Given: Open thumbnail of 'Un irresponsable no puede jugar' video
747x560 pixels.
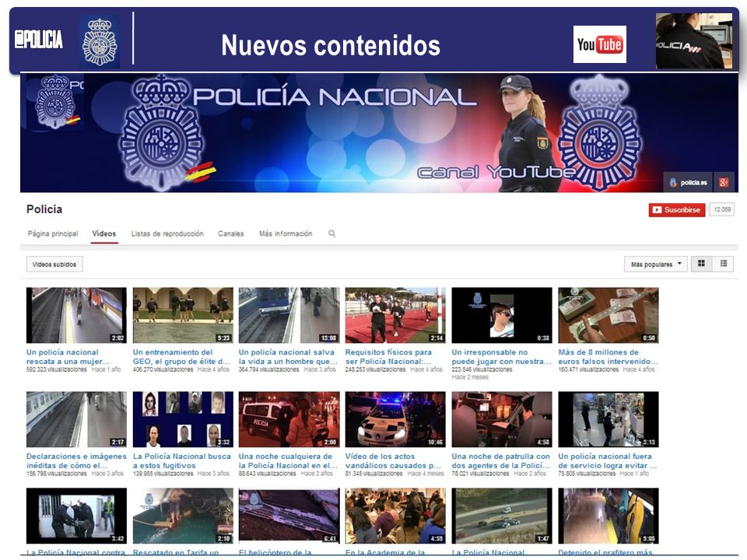Looking at the screenshot, I should coord(502,315).
